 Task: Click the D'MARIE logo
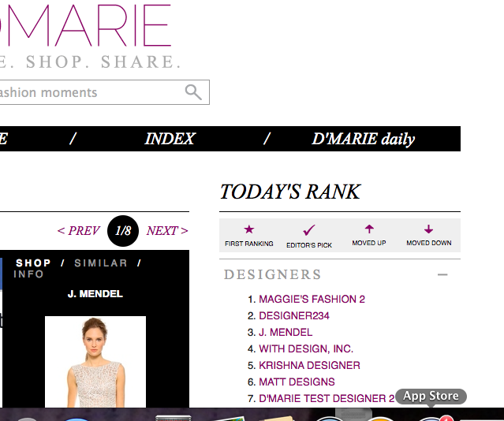(x=85, y=26)
